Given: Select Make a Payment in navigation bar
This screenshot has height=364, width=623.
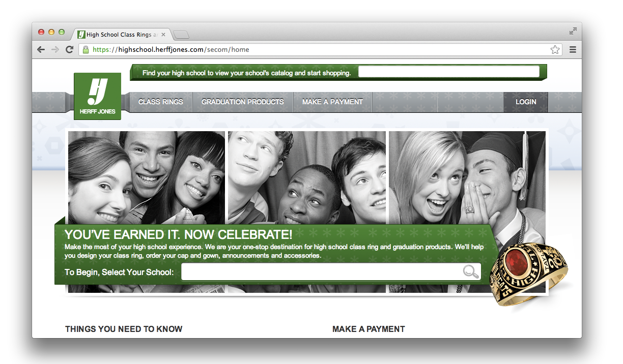Looking at the screenshot, I should [x=332, y=102].
